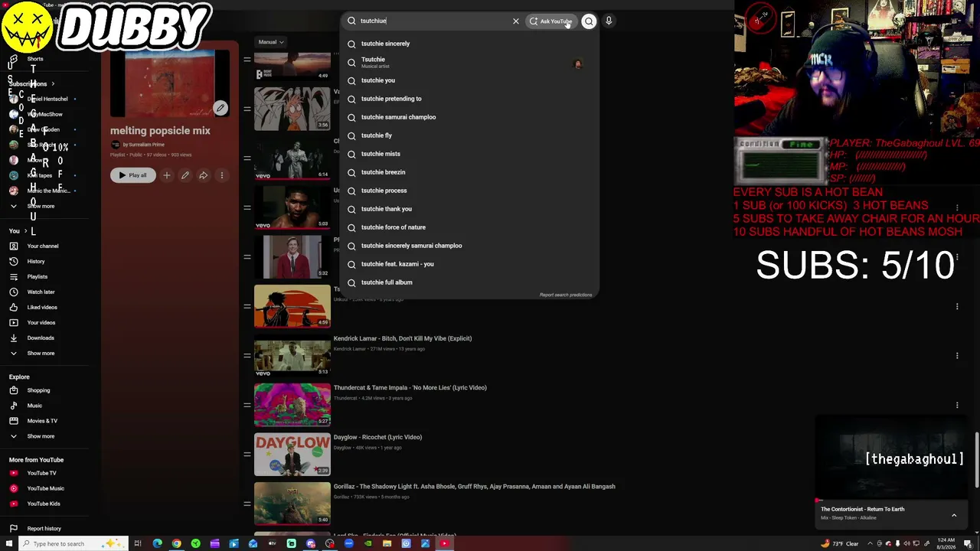The height and width of the screenshot is (551, 980).
Task: Pick suggestion 'tsutchie full album'
Action: pyautogui.click(x=469, y=282)
